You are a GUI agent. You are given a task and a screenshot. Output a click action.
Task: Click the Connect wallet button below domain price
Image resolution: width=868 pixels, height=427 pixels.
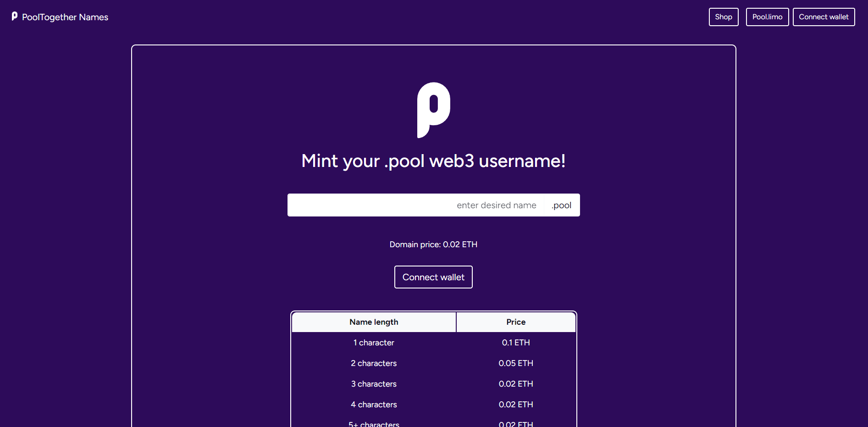point(433,277)
